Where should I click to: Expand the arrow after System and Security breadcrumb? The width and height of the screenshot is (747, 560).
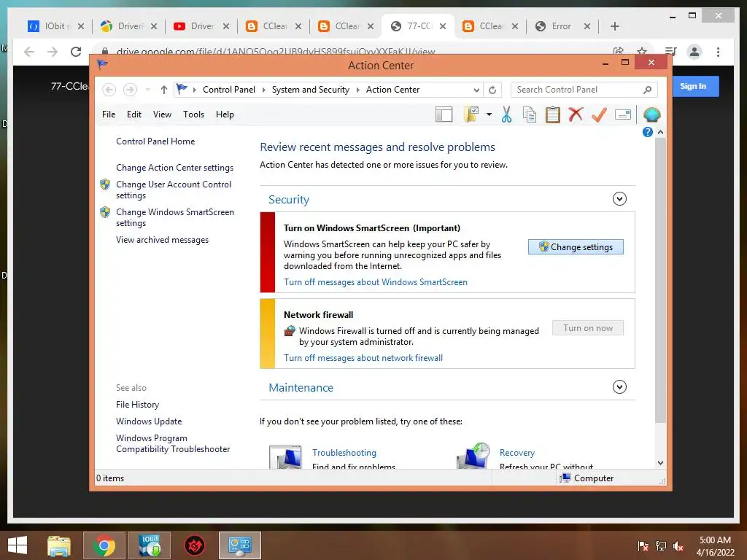357,90
